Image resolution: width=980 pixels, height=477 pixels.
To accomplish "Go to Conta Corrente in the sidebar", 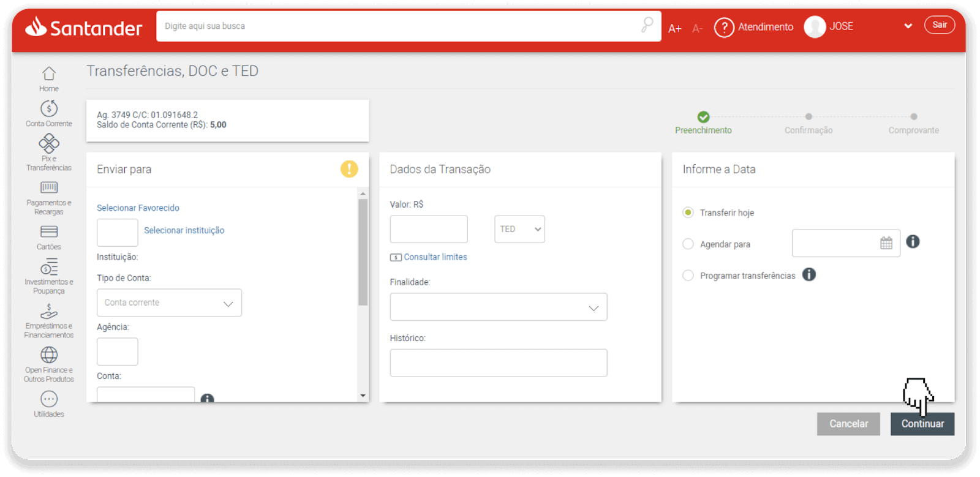I will 49,109.
